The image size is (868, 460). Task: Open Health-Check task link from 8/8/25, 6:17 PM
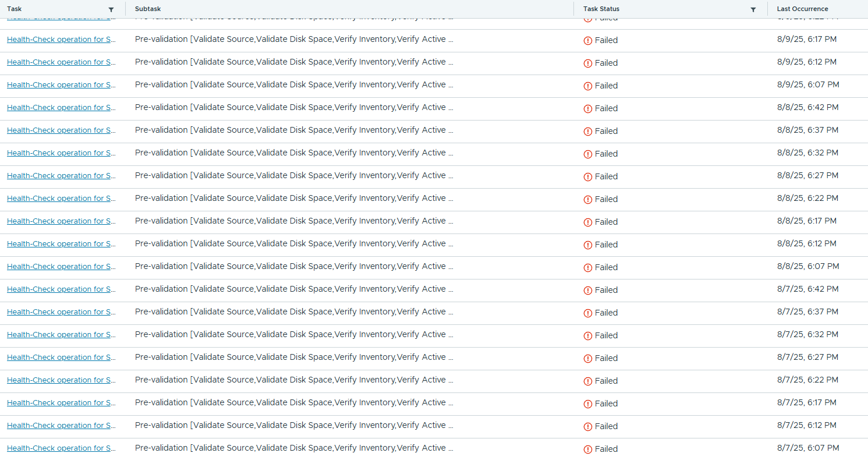61,221
